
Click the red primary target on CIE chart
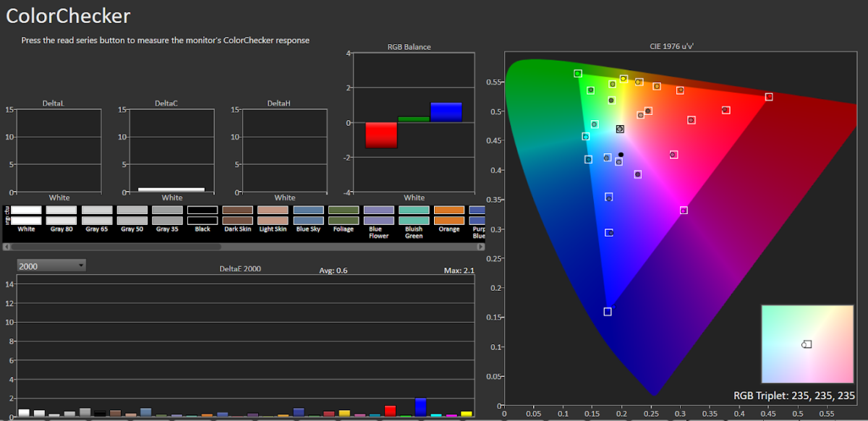tap(769, 97)
